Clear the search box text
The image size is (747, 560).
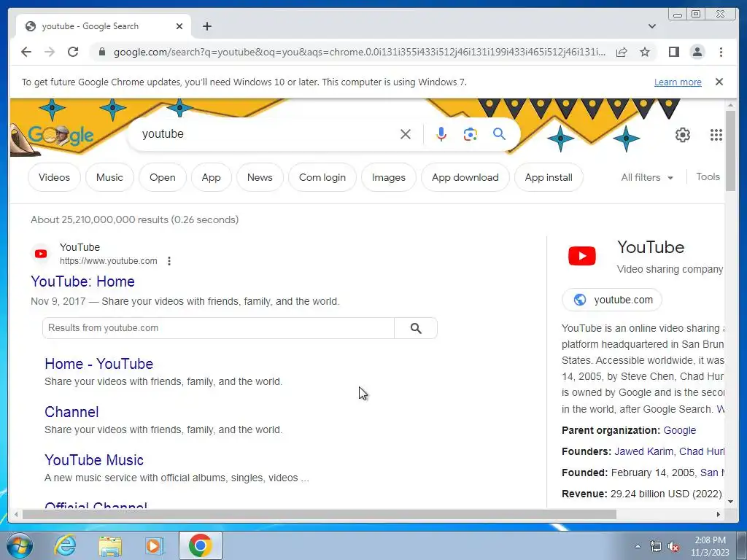pos(406,134)
